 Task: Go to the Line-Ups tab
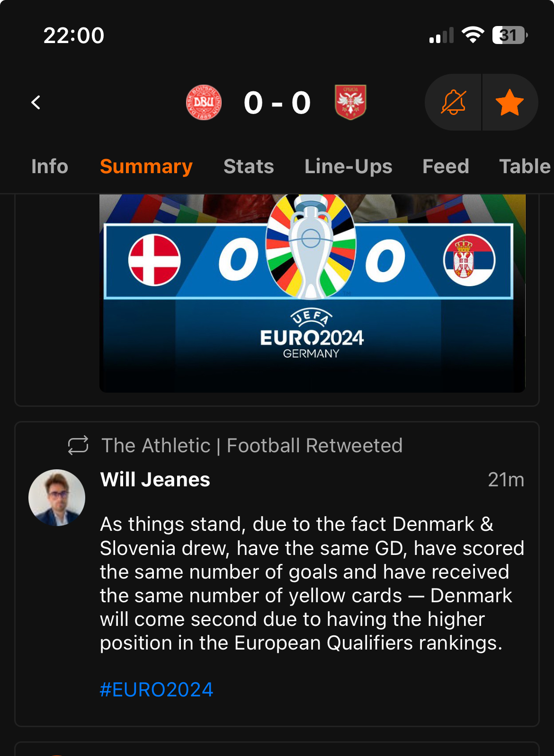click(x=348, y=167)
